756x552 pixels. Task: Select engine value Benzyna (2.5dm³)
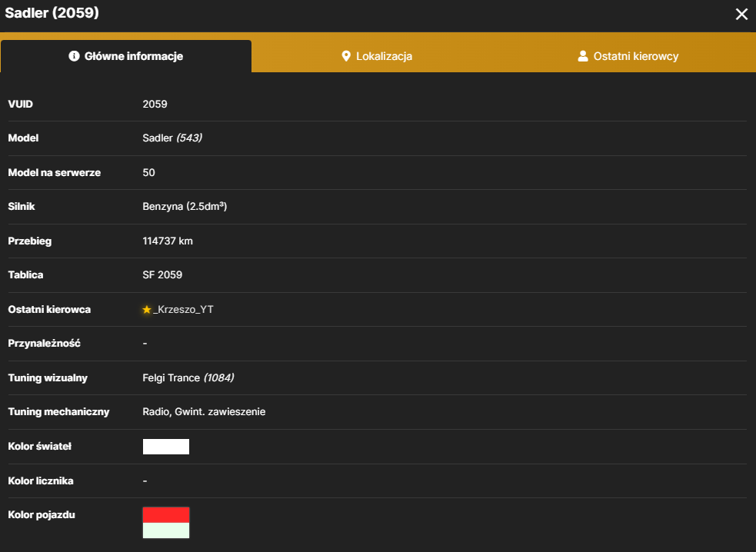point(185,206)
